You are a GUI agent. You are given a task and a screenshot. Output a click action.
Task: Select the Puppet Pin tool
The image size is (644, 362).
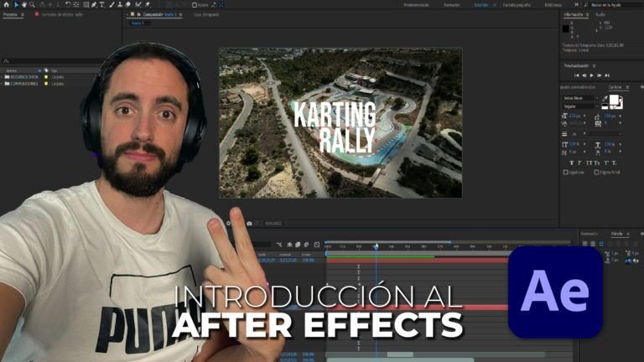tap(148, 4)
